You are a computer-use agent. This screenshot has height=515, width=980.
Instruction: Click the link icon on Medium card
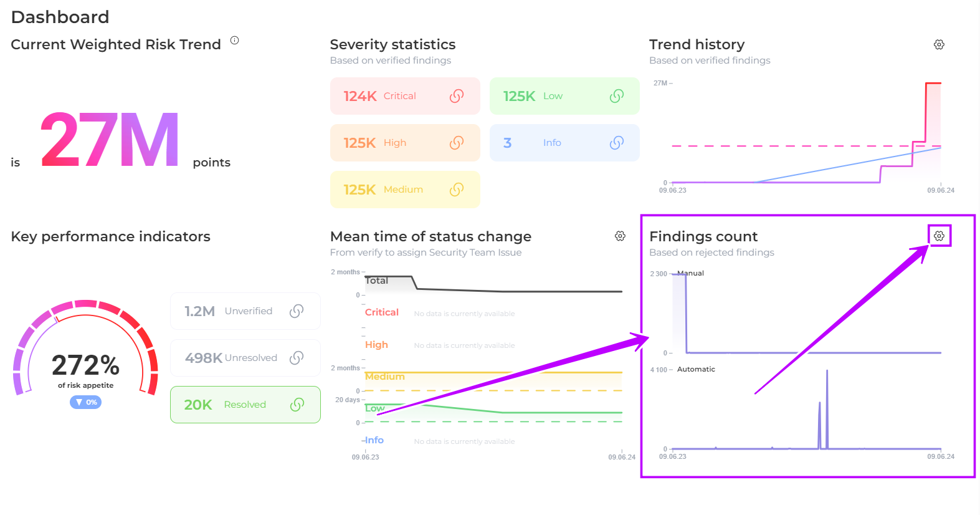[x=457, y=190]
